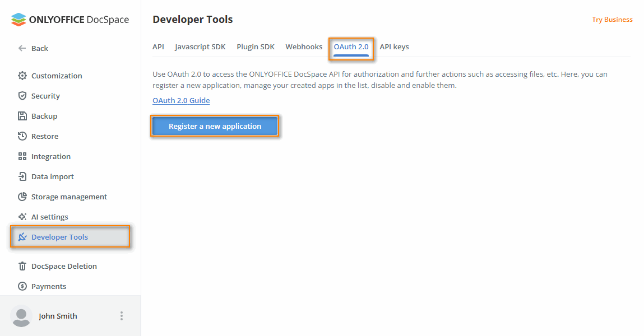Click the Restore history icon
Image resolution: width=644 pixels, height=336 pixels.
[21, 136]
